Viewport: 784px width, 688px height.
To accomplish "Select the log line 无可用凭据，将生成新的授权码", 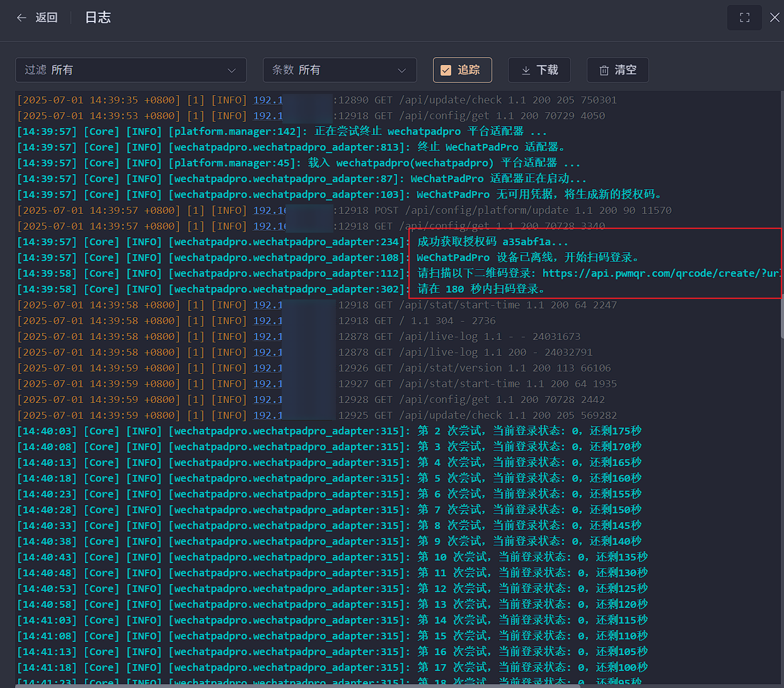I will (x=339, y=195).
